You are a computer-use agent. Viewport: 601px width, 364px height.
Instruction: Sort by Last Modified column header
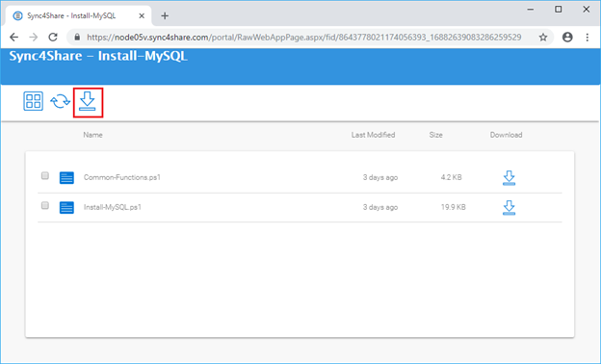(x=373, y=135)
